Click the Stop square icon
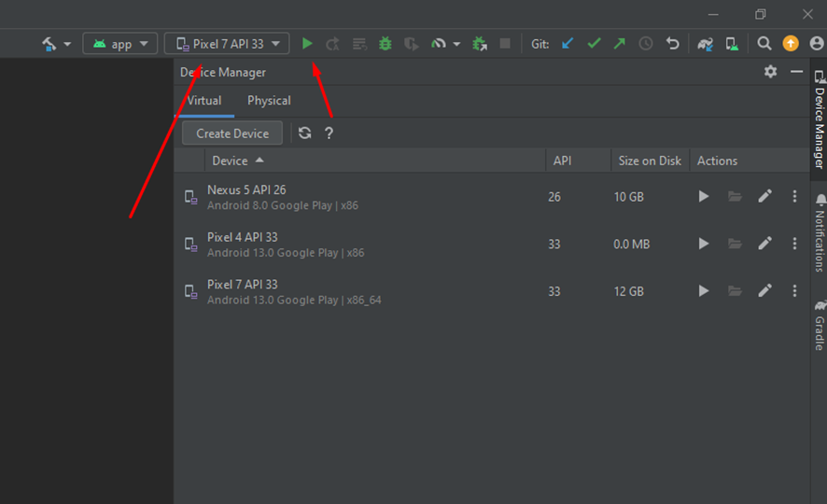 click(x=505, y=43)
